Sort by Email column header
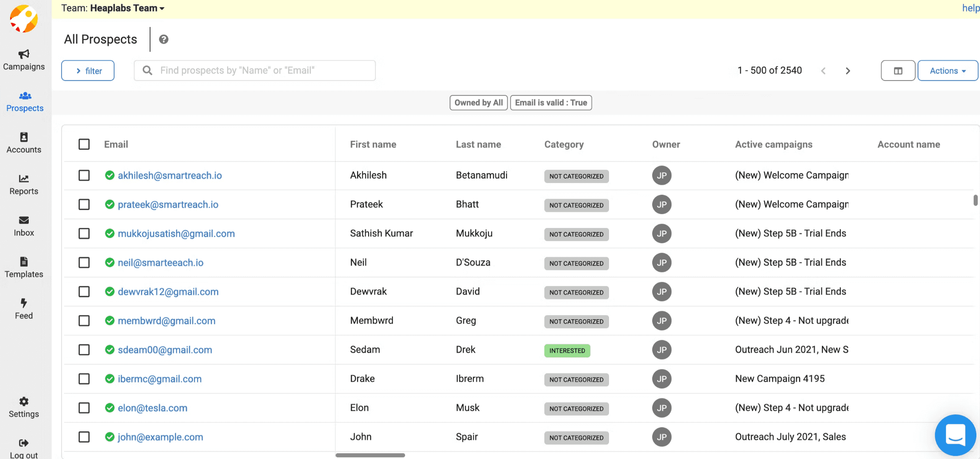This screenshot has width=980, height=459. point(116,144)
